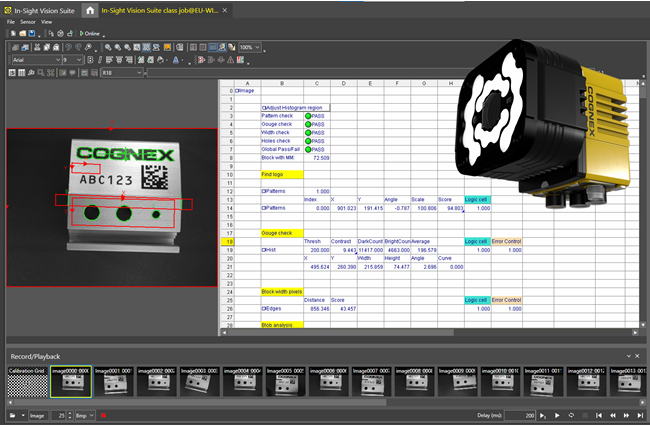Click the Save job icon
Image resolution: width=650 pixels, height=427 pixels.
[33, 32]
